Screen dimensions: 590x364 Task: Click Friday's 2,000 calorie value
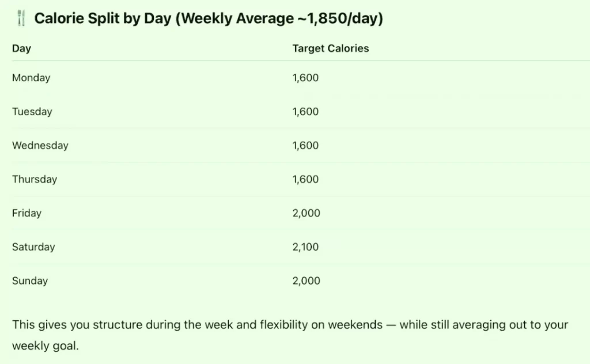307,213
